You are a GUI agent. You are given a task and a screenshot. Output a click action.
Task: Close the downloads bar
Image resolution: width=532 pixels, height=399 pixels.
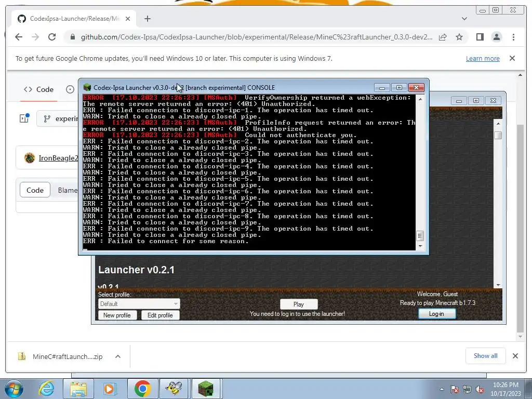[515, 356]
